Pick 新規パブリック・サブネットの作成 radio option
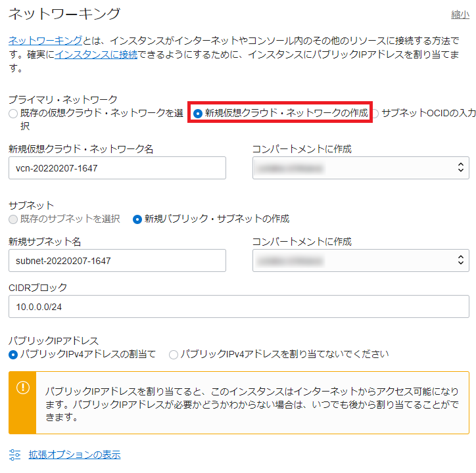 pos(137,219)
